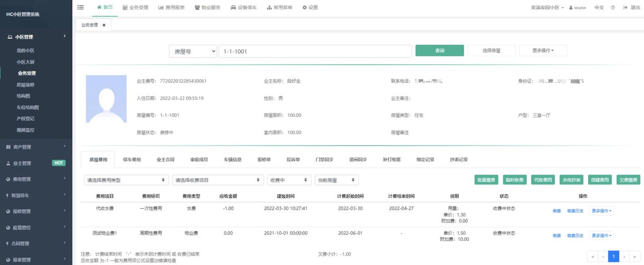Expand 报表管理 sidebar section
The width and height of the screenshot is (644, 265).
pyautogui.click(x=36, y=259)
